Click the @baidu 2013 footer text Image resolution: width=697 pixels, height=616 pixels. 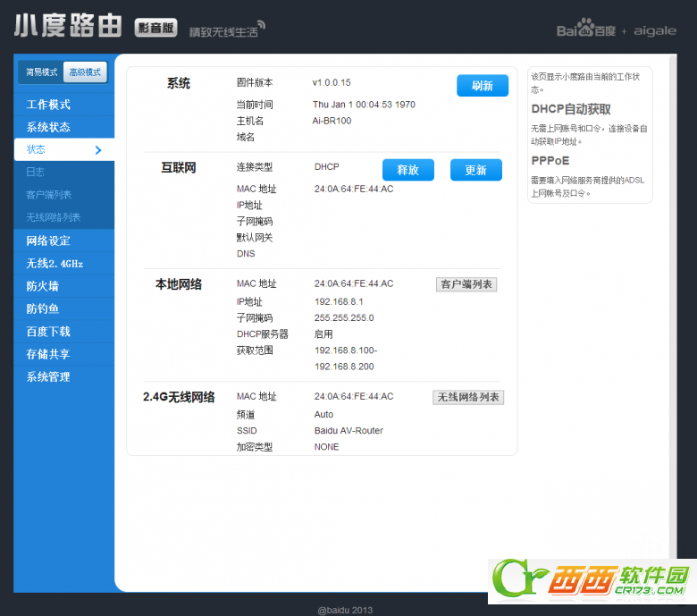[x=346, y=611]
